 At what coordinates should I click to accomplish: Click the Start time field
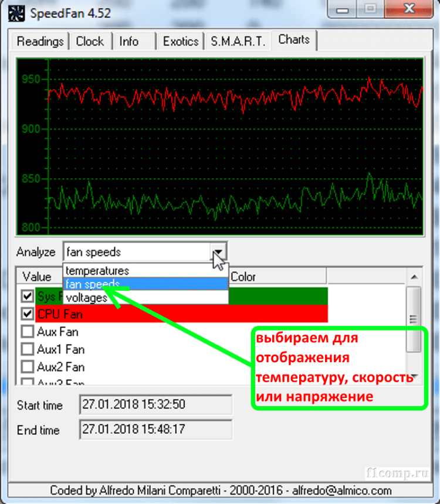pos(156,405)
